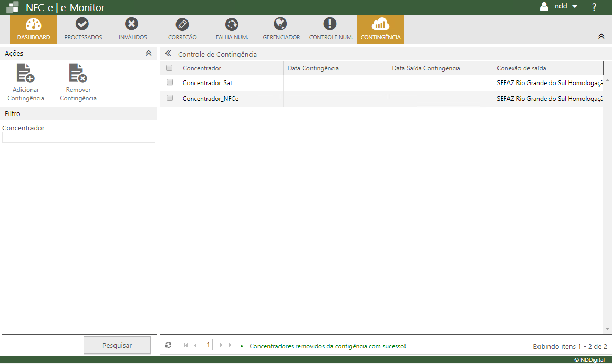Viewport: 612px width, 364px height.
Task: Collapse the Ações panel
Action: pos(149,53)
